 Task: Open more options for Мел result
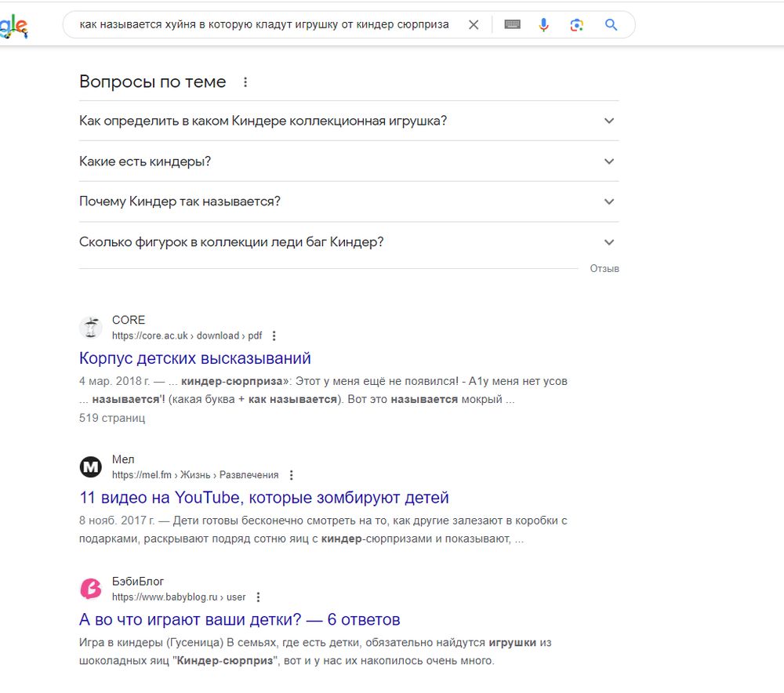[x=292, y=475]
